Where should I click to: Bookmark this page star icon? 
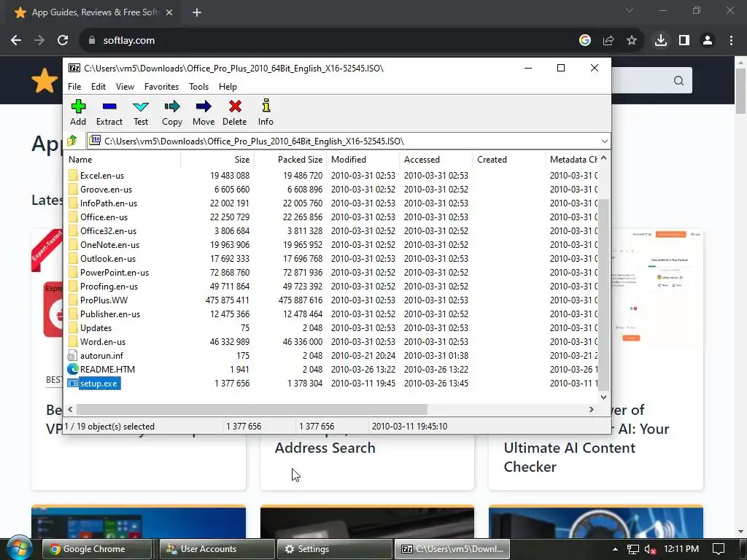tap(632, 41)
